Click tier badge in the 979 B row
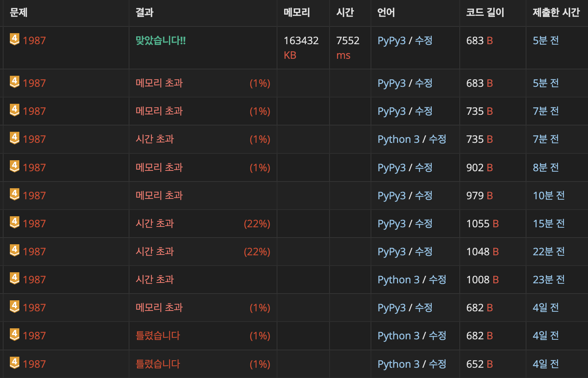The width and height of the screenshot is (588, 378). (x=15, y=194)
